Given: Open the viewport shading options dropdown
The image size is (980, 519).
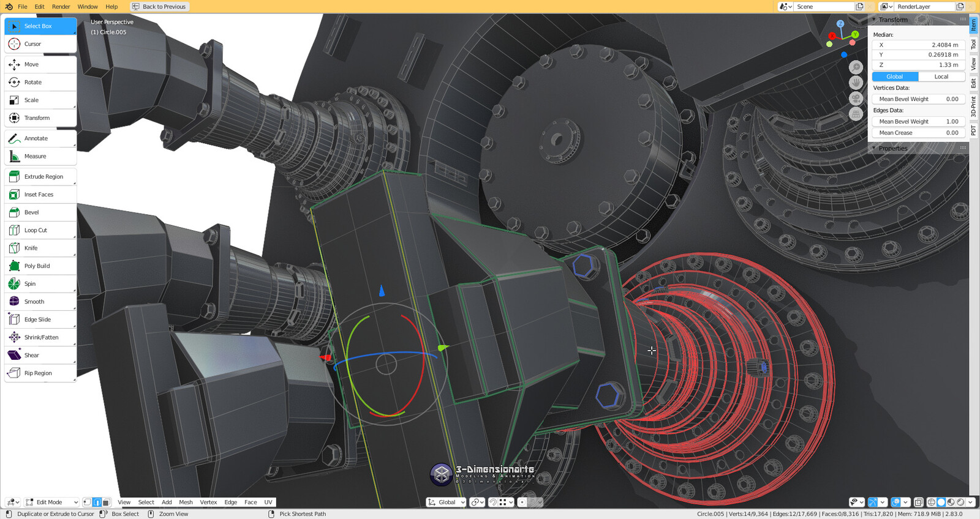Looking at the screenshot, I should pyautogui.click(x=970, y=502).
